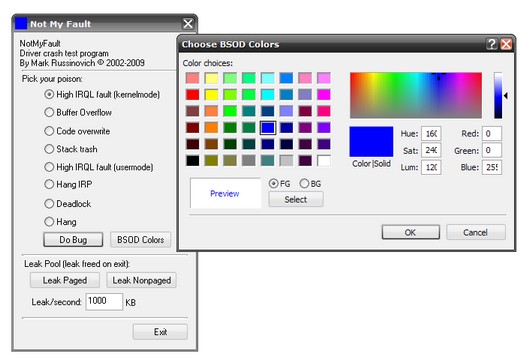Click the Leak Nonpaged button
The height and width of the screenshot is (363, 530).
pos(142,280)
